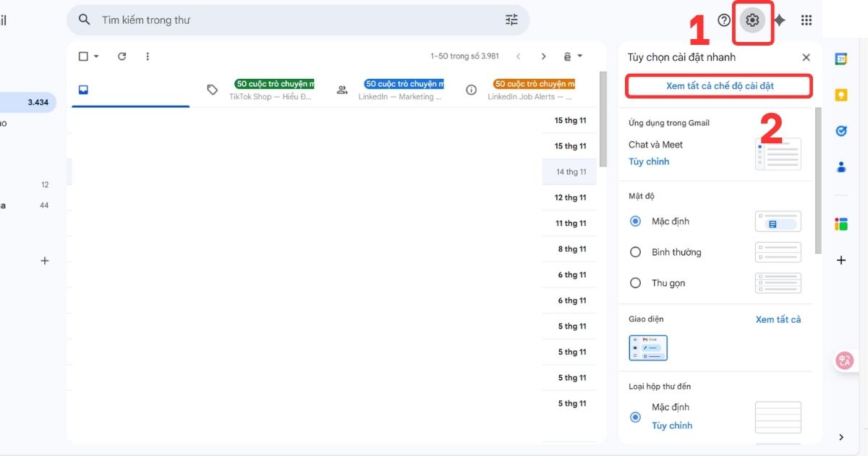Open Gmail help with the question mark

[723, 20]
